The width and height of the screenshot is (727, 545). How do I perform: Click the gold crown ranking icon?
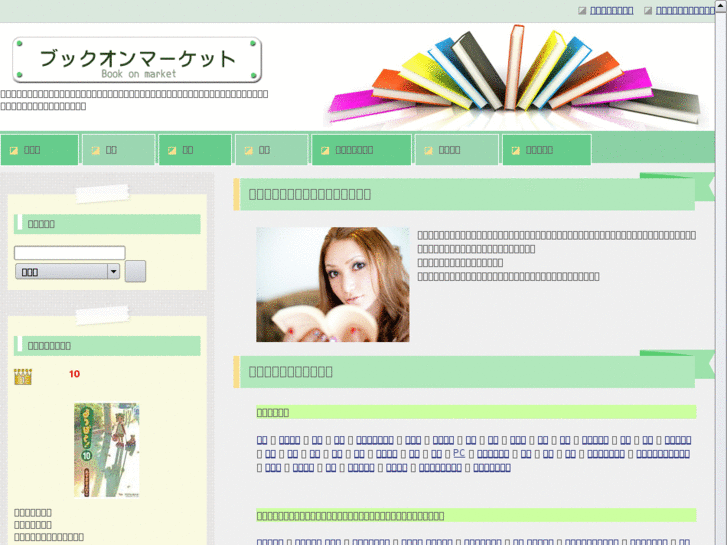(23, 377)
